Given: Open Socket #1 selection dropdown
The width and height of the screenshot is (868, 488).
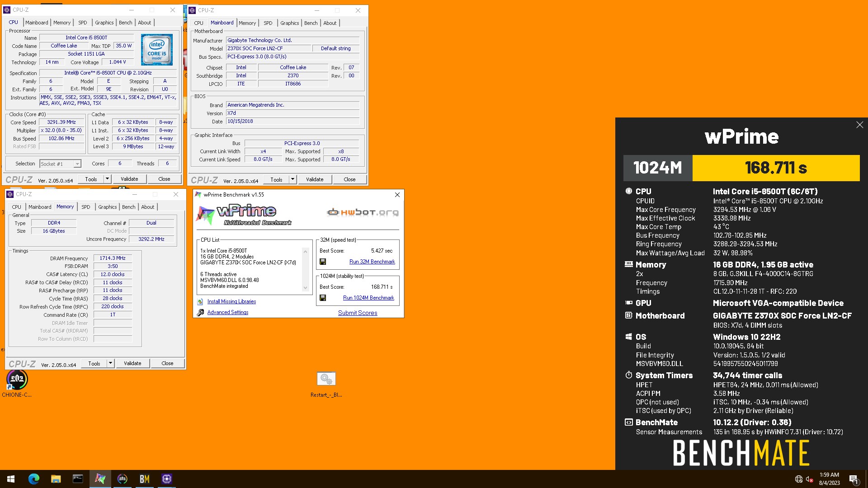Looking at the screenshot, I should point(60,164).
